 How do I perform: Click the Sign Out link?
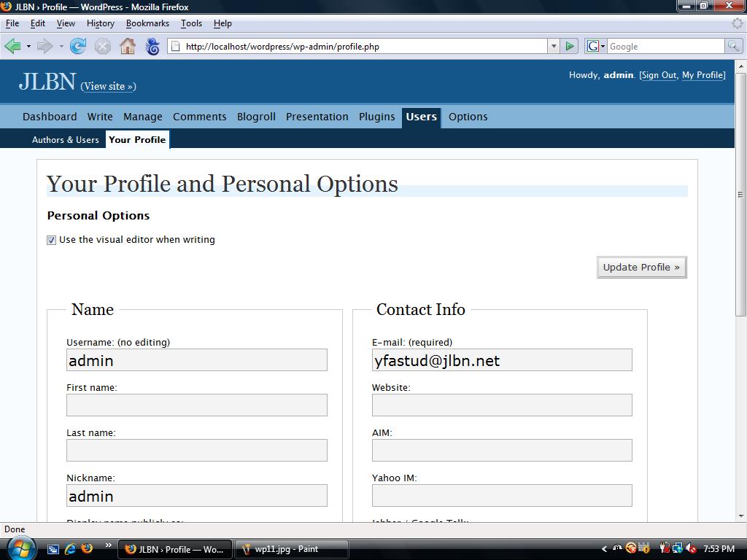click(x=659, y=75)
